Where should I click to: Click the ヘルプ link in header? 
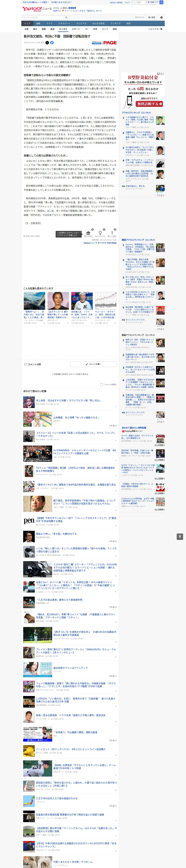pyautogui.click(x=127, y=2)
